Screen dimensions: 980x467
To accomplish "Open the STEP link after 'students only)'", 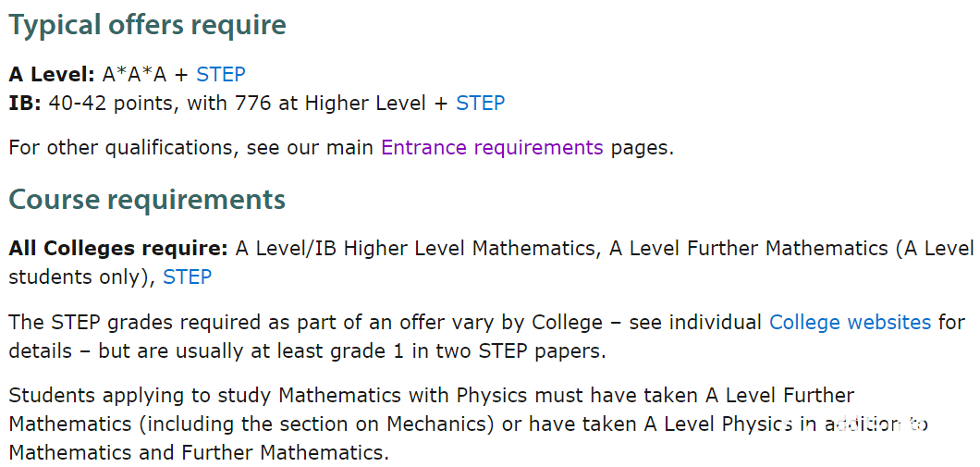I will coord(188,277).
